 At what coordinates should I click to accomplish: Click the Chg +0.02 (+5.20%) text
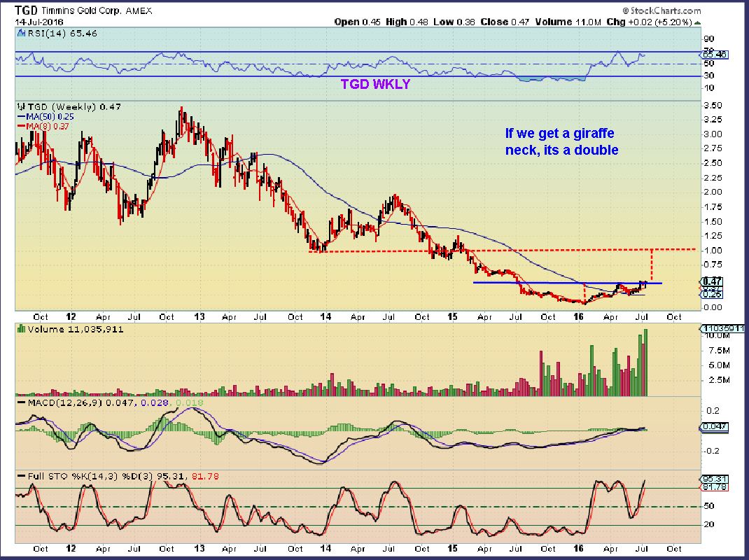pos(649,22)
